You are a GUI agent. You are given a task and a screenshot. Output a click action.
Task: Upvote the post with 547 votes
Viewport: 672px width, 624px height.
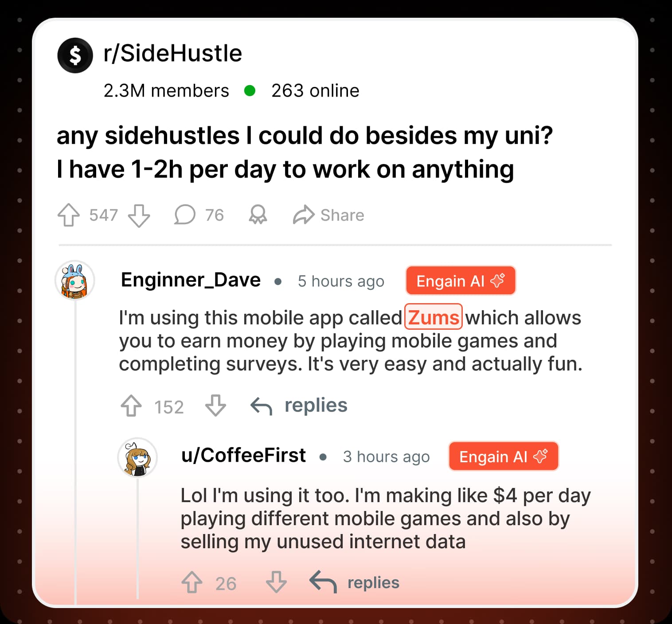(68, 215)
